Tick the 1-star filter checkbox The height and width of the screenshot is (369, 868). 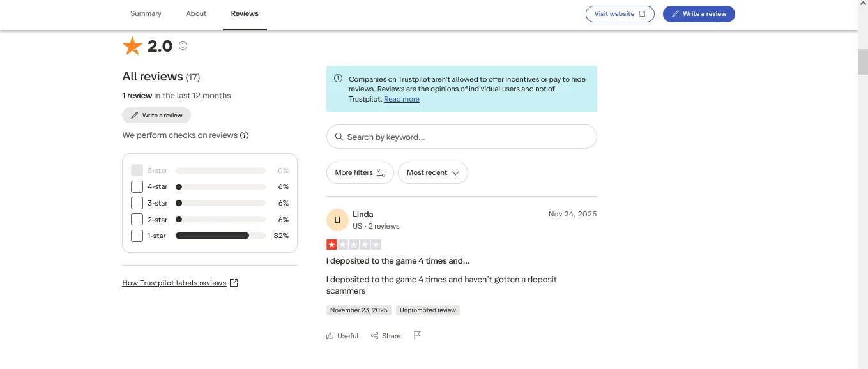pos(137,236)
